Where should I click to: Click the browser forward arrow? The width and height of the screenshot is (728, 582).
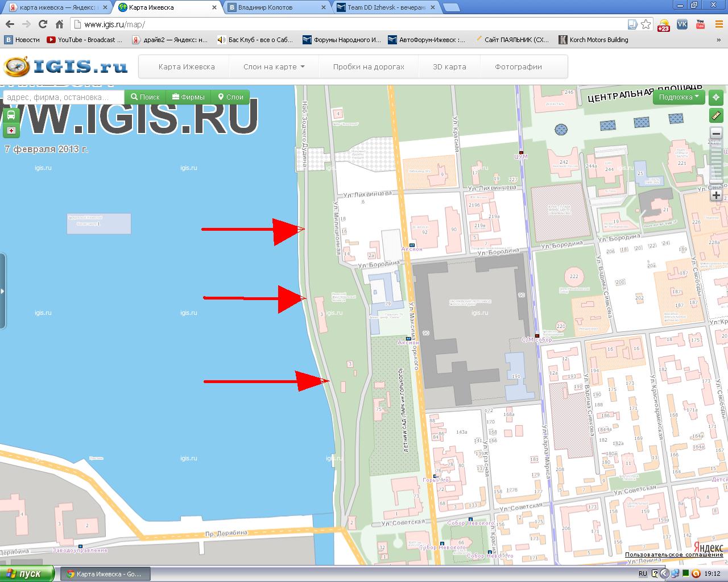coord(26,24)
